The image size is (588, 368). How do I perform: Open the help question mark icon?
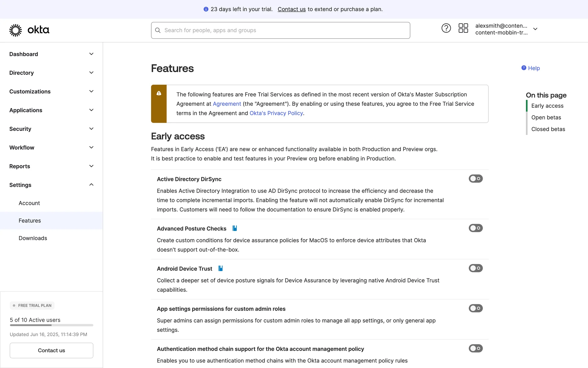446,28
